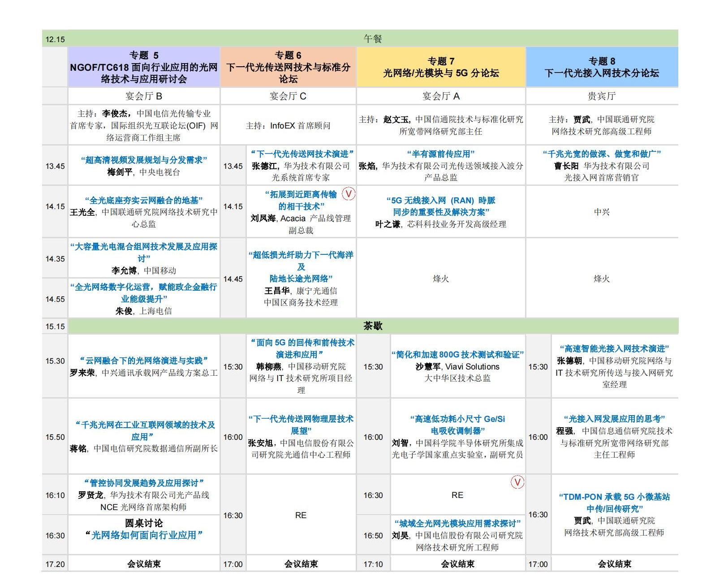Click the speaker name 王昌华
711x588 pixels.
277,291
